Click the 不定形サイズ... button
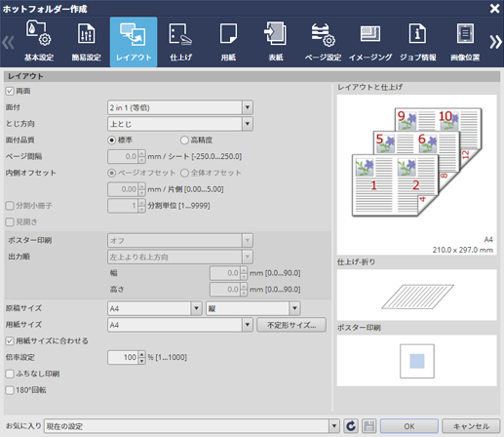This screenshot has height=437, width=504. pos(291,325)
